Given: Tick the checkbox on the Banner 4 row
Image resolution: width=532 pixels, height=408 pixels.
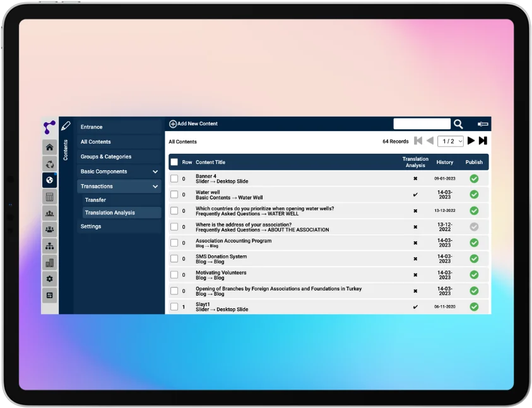Looking at the screenshot, I should tap(175, 178).
